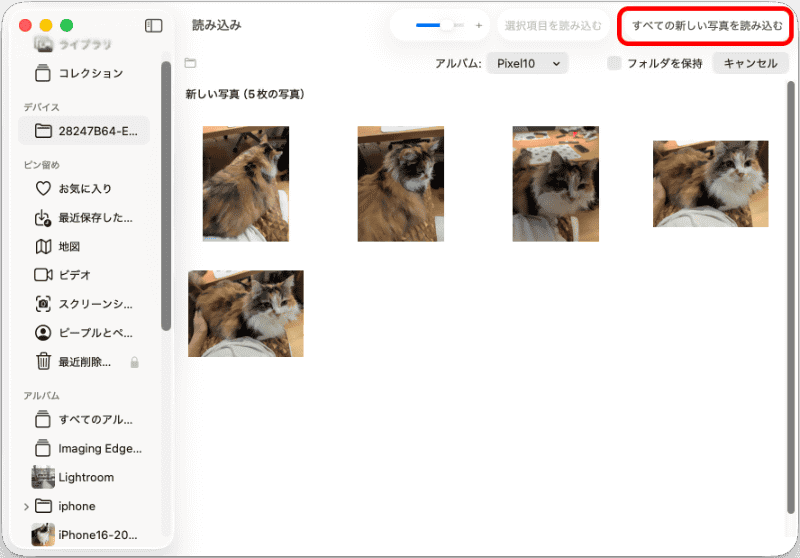This screenshot has height=558, width=800.
Task: Click the コレクション stack icon
Action: pyautogui.click(x=43, y=73)
